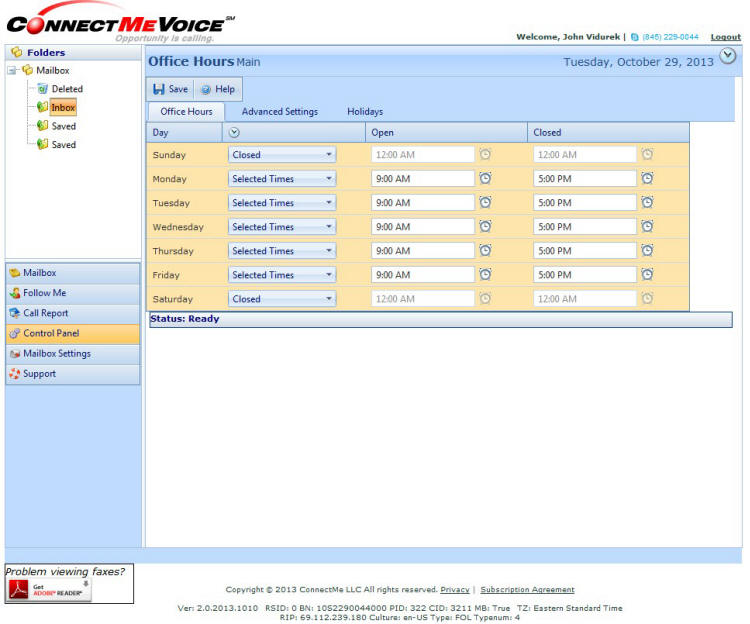Open the Saturday open-time clock picker

click(485, 298)
